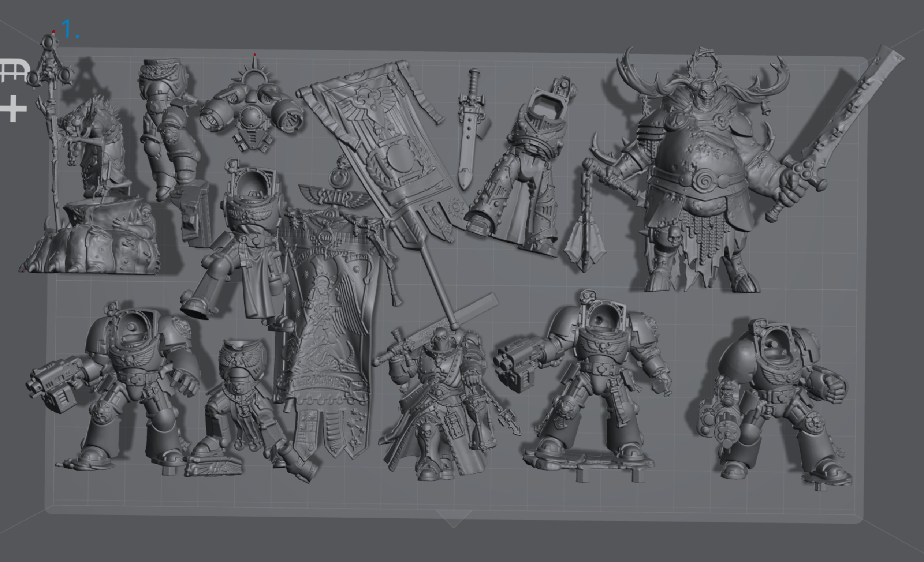The width and height of the screenshot is (924, 562).
Task: Select the blue plate number 1 label
Action: (70, 29)
